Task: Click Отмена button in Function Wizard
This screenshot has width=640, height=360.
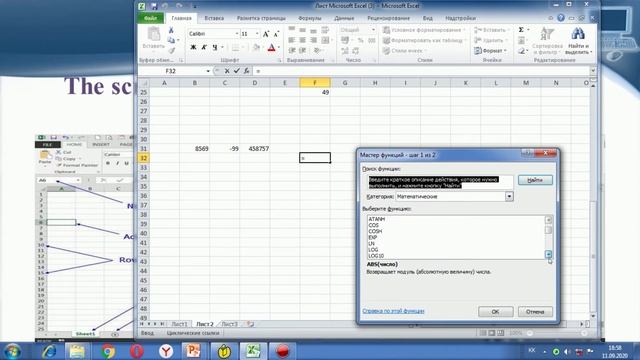Action: pos(535,312)
